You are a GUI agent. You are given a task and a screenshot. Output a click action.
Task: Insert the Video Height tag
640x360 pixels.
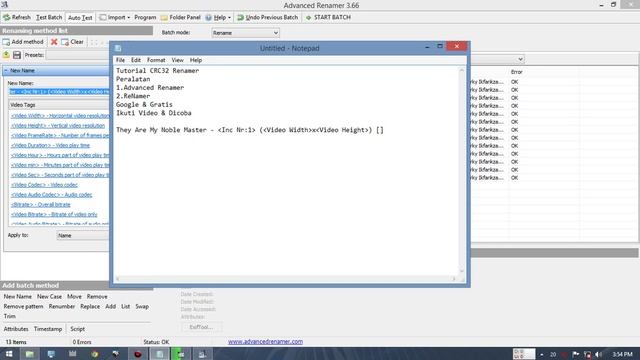click(58, 126)
